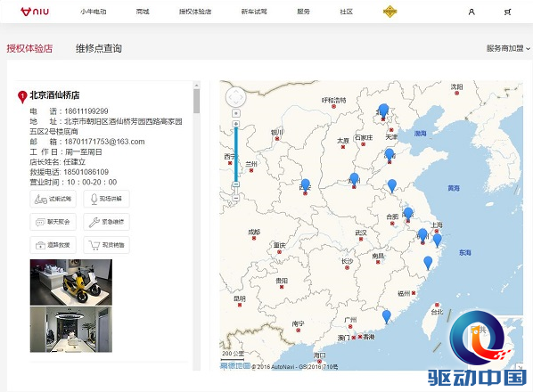Click the blue map zoom slider bar
Screen dimensions: 533x392
click(236, 154)
